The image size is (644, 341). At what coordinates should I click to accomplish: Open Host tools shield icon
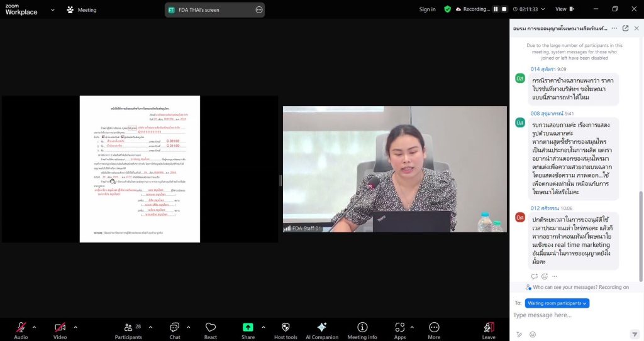pos(286,327)
